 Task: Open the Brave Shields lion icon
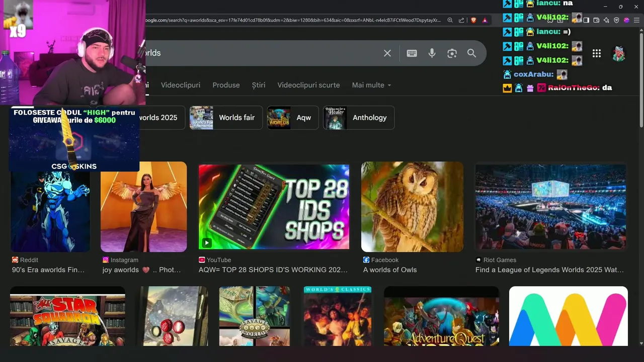pos(473,20)
